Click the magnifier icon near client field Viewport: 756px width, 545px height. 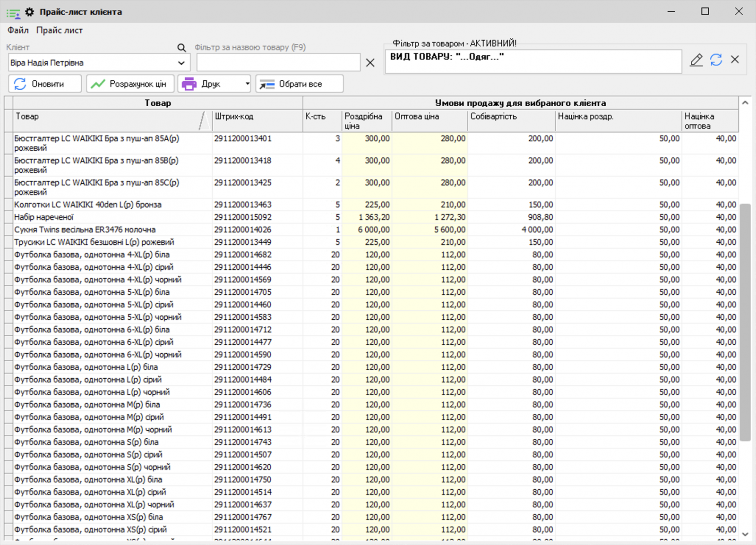[181, 48]
